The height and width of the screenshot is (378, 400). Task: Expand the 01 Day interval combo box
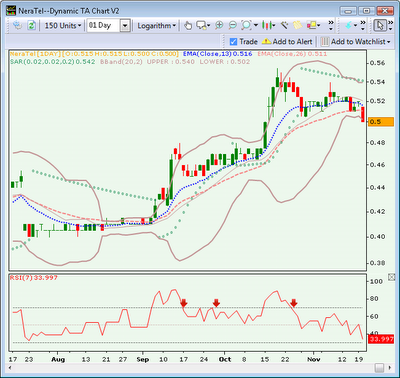point(125,26)
